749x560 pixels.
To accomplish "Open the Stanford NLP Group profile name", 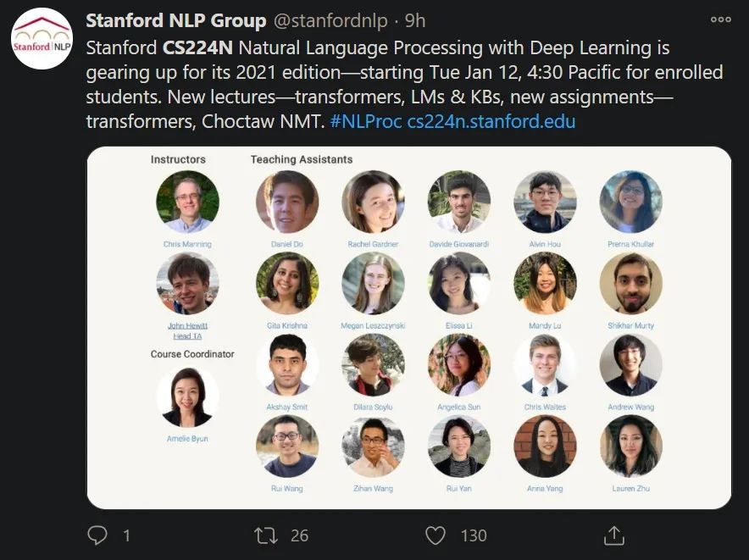I will pos(176,20).
